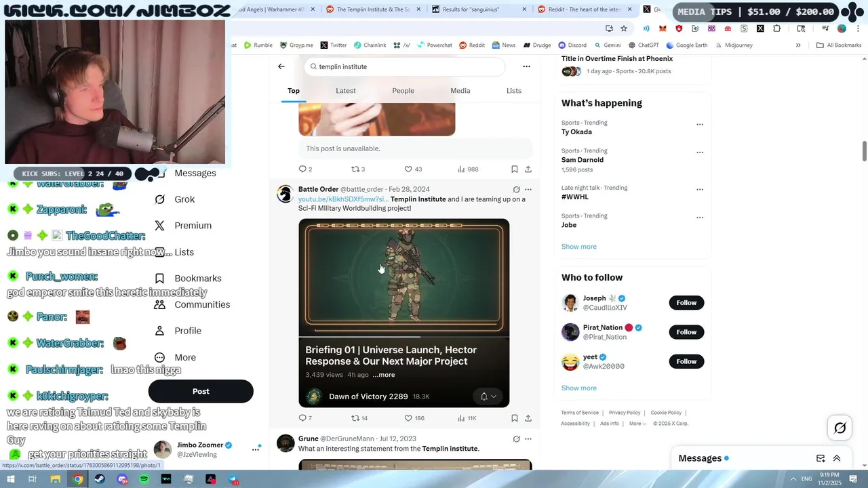The height and width of the screenshot is (488, 868).
Task: Toggle the notification bell on Dawn of Victory card
Action: click(x=488, y=396)
